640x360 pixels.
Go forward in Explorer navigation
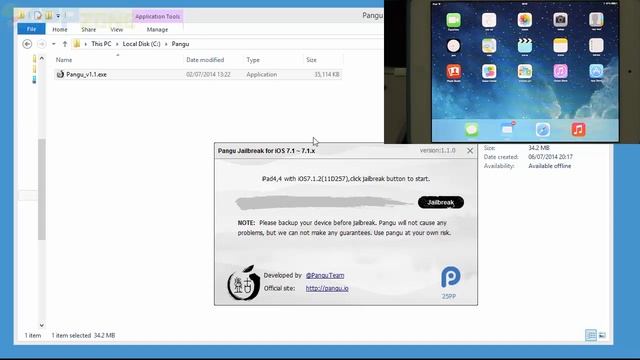[x=42, y=44]
